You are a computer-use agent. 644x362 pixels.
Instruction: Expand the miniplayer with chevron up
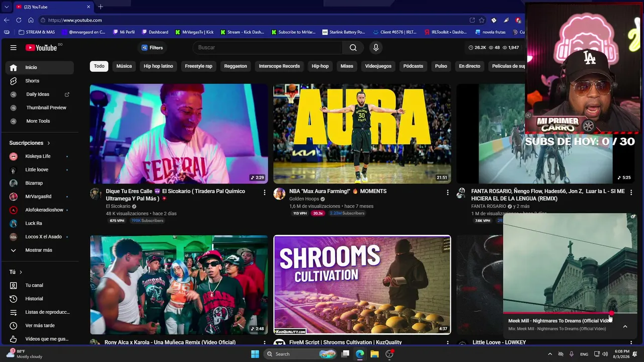(x=625, y=326)
